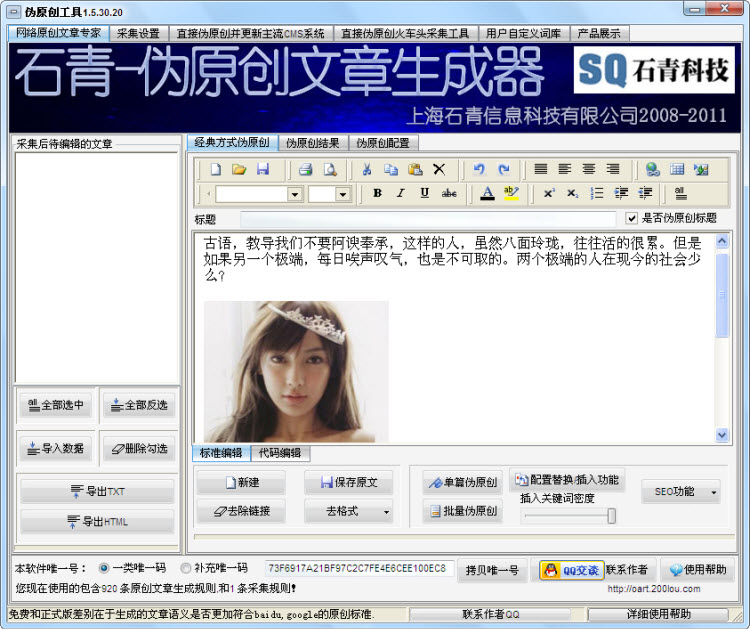Select 标准编辑 tab
This screenshot has width=750, height=629.
pos(221,453)
